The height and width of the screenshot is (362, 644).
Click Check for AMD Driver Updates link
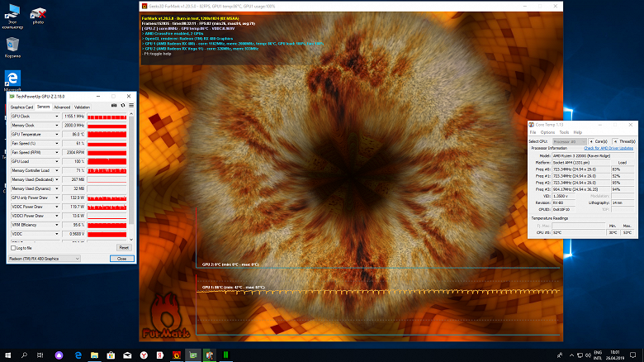point(608,148)
